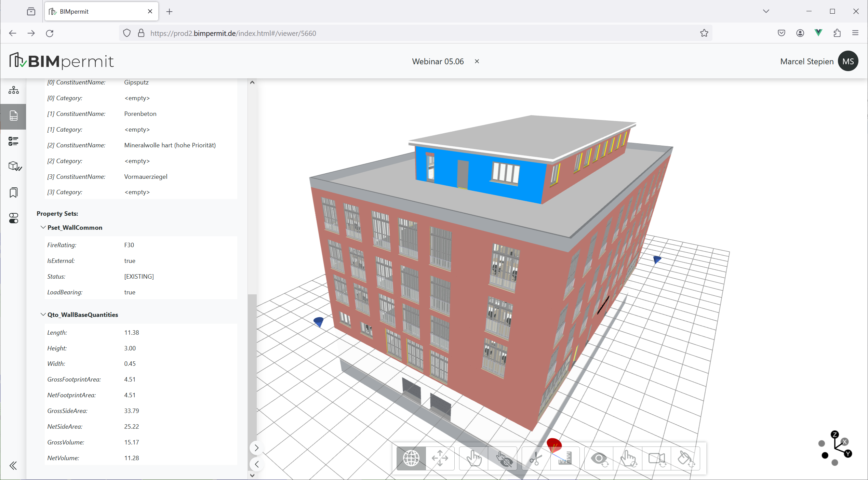Open the list all tabs dropdown

click(766, 11)
